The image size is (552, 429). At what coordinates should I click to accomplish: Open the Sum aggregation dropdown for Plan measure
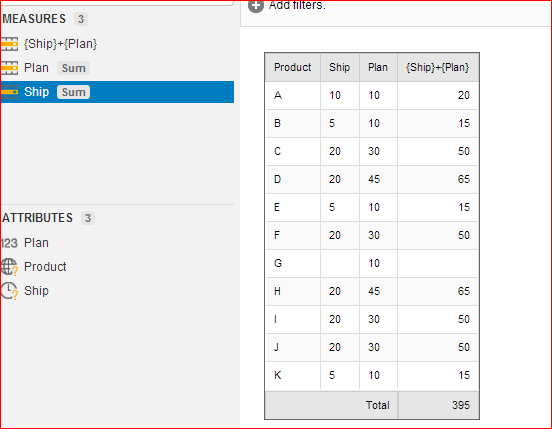pos(74,68)
